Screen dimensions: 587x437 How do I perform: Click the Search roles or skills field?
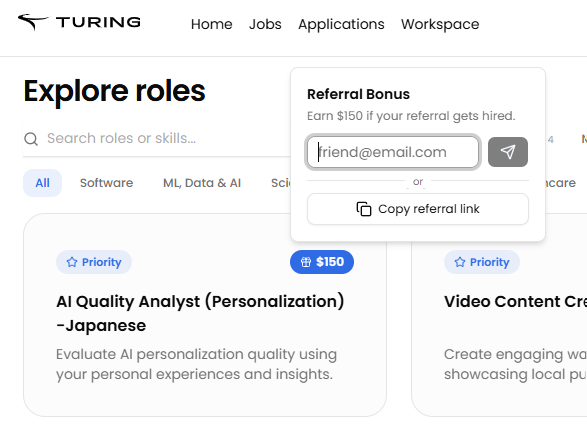(x=157, y=139)
